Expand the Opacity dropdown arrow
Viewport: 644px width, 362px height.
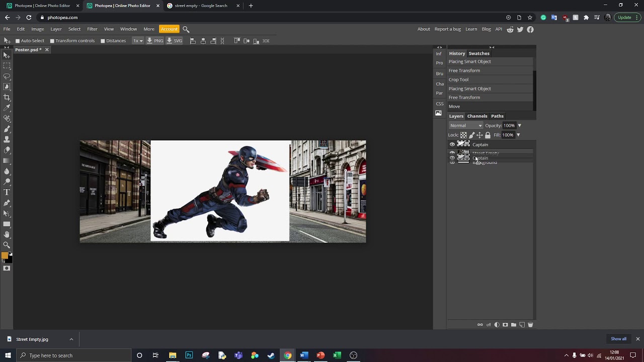519,126
